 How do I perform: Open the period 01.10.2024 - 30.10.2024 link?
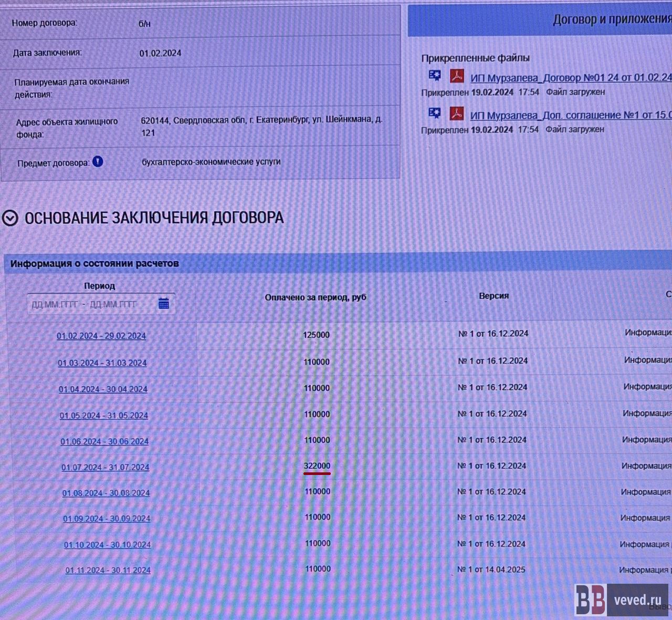[x=107, y=545]
